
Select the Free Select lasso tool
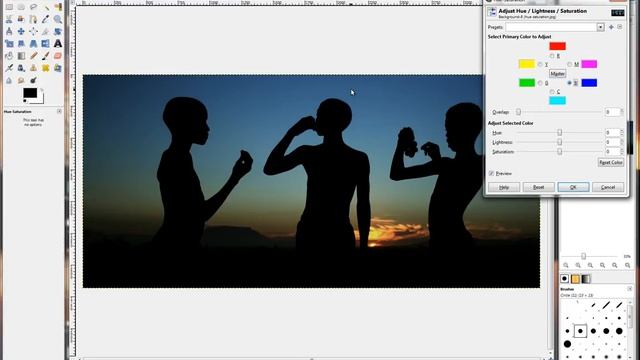(33, 7)
